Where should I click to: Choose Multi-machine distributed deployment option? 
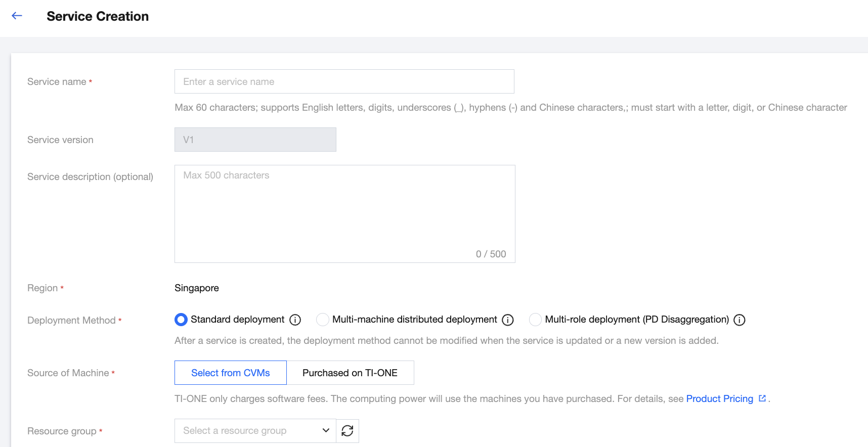tap(323, 320)
